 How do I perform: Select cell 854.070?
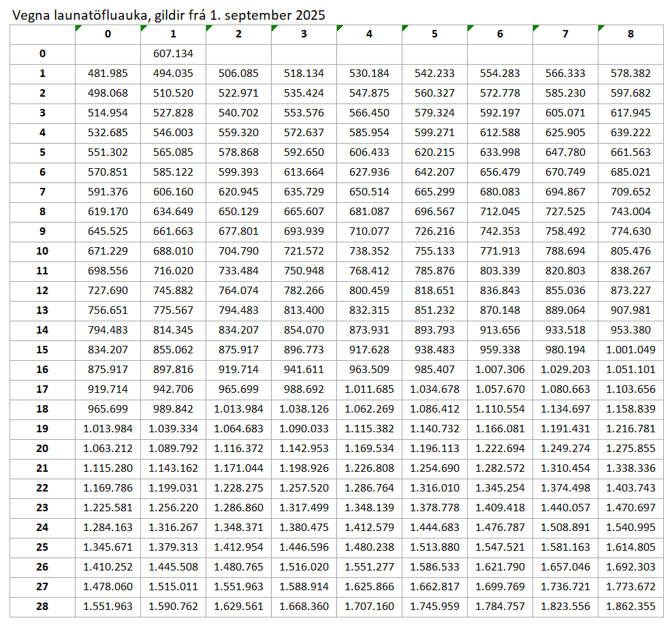click(x=304, y=330)
